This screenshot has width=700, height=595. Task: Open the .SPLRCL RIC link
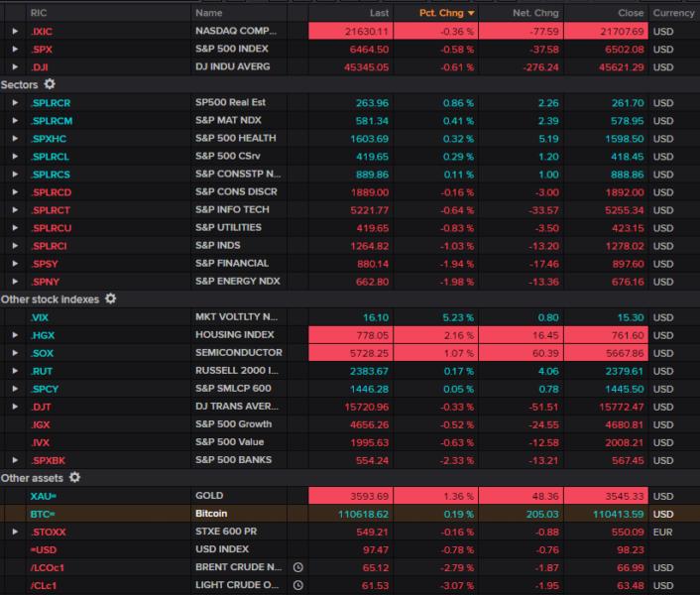click(50, 157)
